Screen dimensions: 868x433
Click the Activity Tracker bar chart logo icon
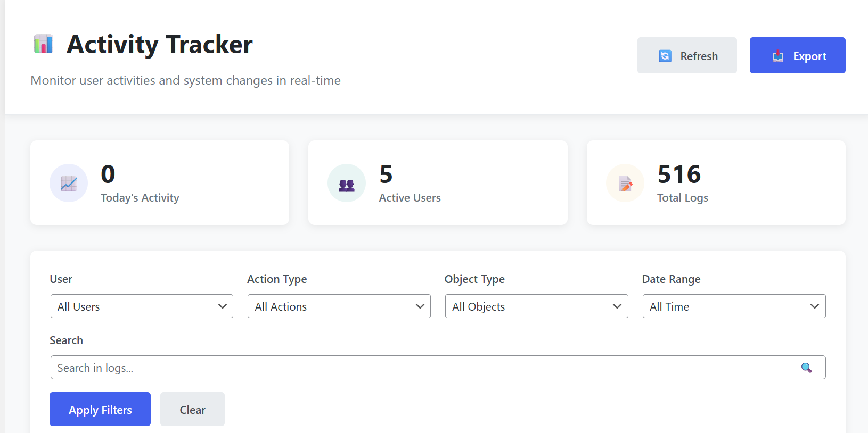pyautogui.click(x=43, y=45)
